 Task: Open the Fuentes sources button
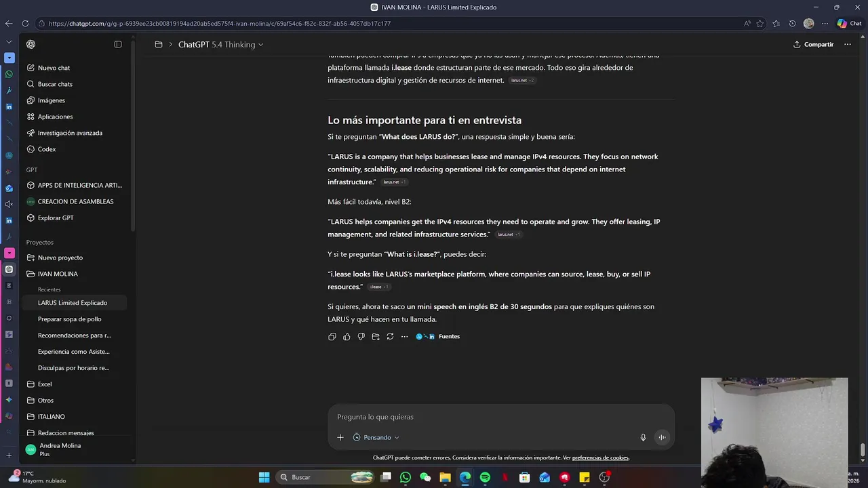(438, 337)
